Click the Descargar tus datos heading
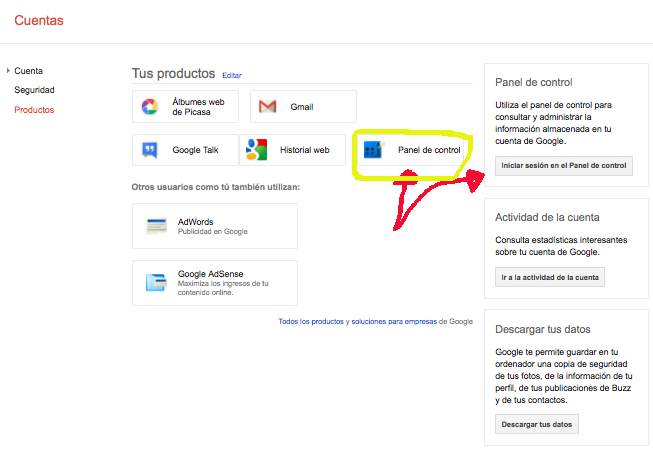This screenshot has width=653, height=452. tap(543, 330)
